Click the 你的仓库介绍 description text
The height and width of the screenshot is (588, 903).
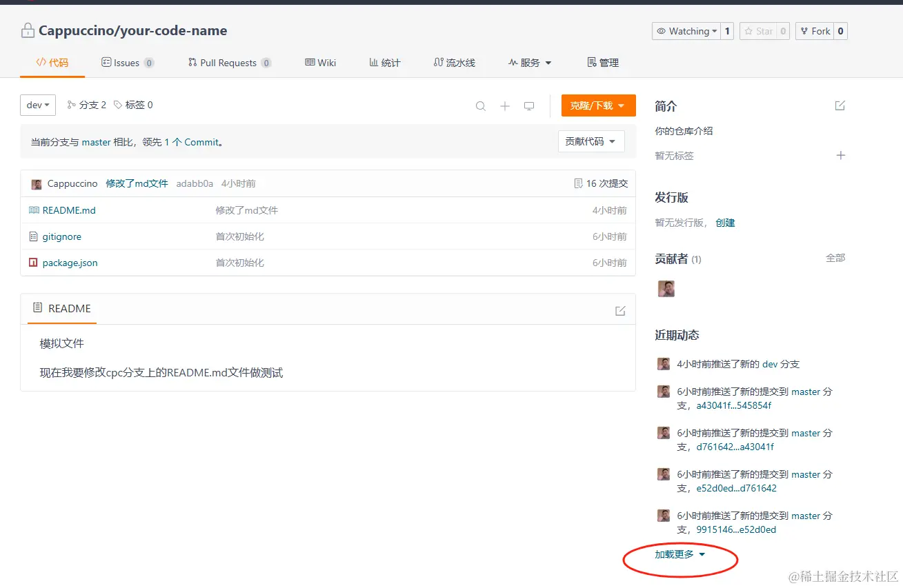[684, 131]
